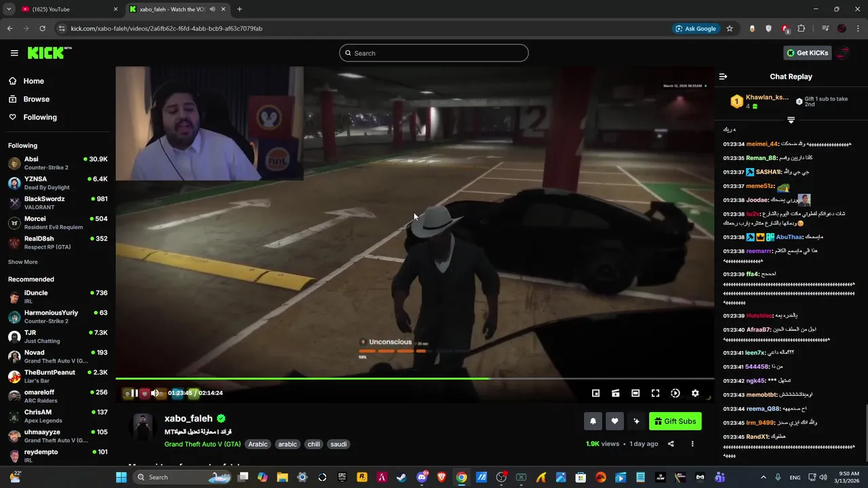Select the capitalized 'Arabic' tag
The height and width of the screenshot is (488, 868).
[x=258, y=444]
